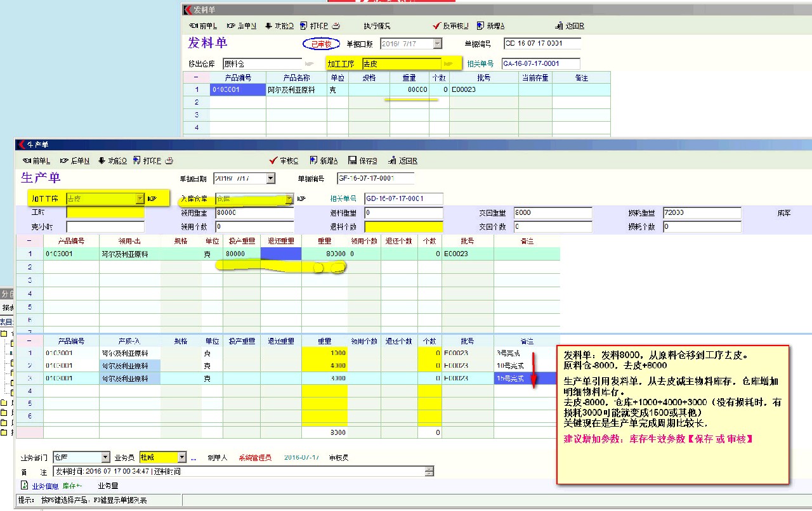Click the pointing-hand icon beside 加工工序 in 生产单
The image size is (812, 511).
pyautogui.click(x=152, y=198)
